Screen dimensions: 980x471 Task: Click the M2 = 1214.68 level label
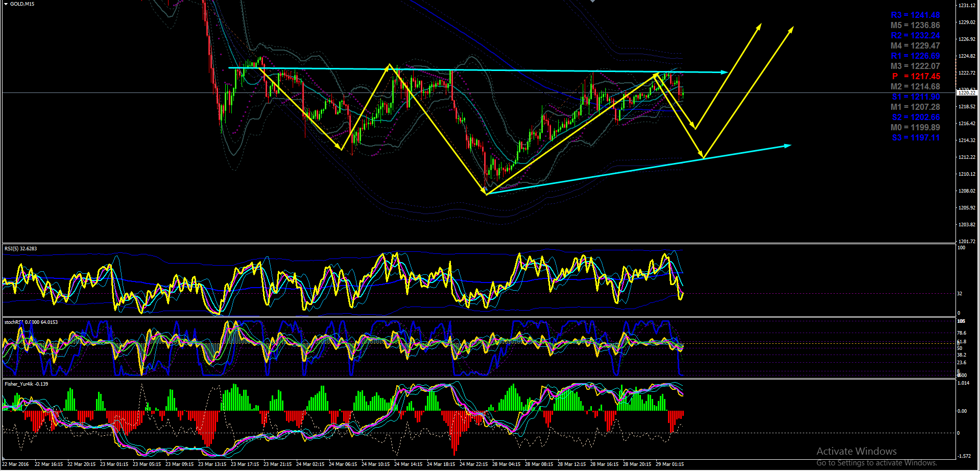[915, 87]
